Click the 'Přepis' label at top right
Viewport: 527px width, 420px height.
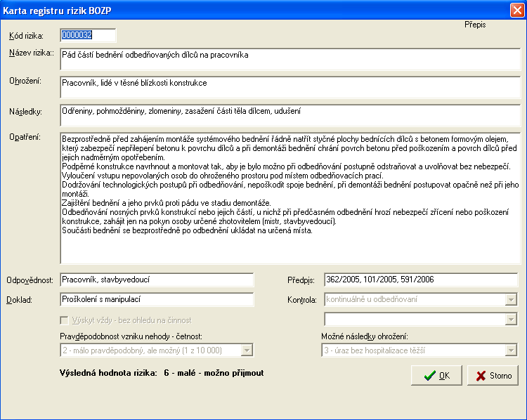[x=475, y=25]
